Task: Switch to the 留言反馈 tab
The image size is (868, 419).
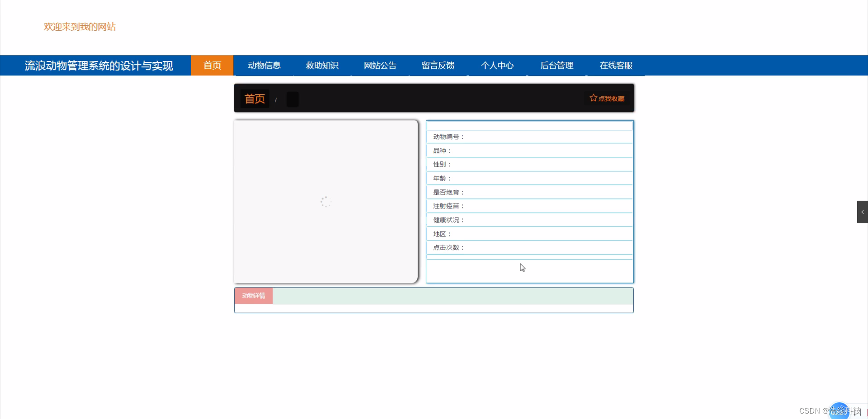Action: pos(438,66)
